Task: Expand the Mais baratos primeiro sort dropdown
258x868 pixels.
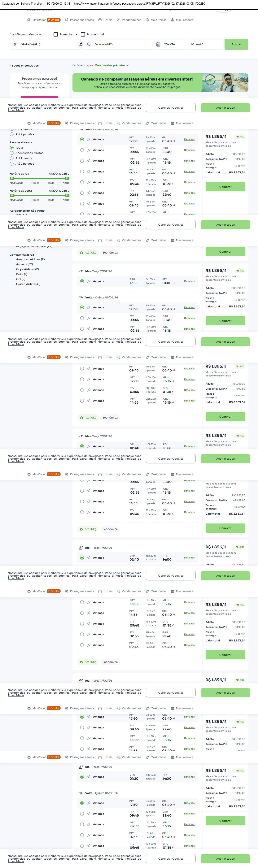Action: click(111, 65)
